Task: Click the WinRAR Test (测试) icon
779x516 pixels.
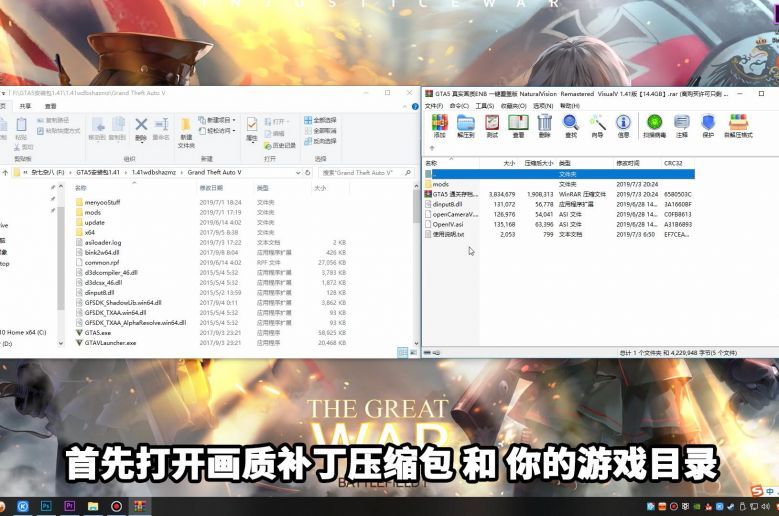Action: (x=492, y=126)
